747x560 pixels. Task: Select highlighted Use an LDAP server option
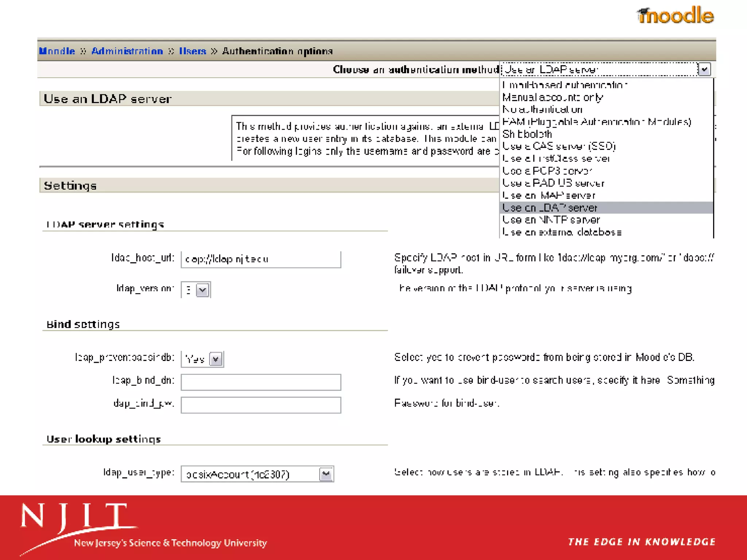[x=606, y=207]
